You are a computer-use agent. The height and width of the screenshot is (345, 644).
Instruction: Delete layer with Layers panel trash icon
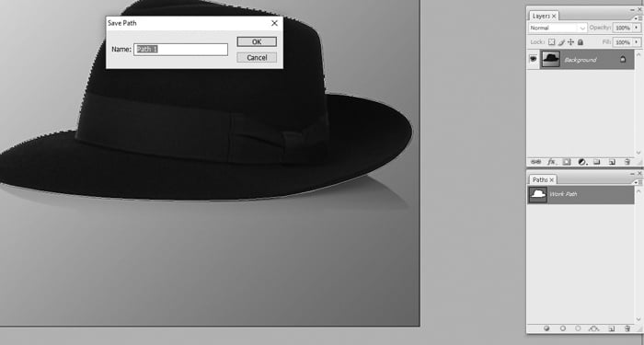(x=627, y=162)
